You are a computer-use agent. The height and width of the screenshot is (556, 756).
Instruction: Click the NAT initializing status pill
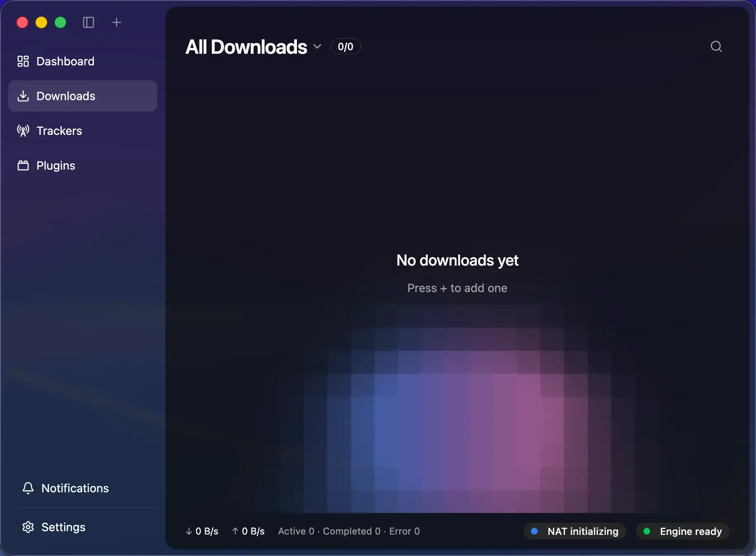[575, 531]
